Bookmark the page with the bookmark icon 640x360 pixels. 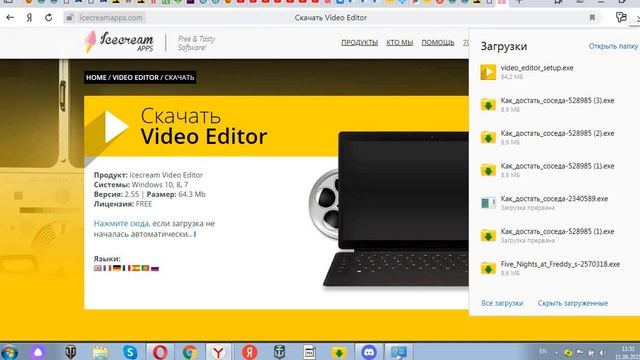(x=592, y=18)
